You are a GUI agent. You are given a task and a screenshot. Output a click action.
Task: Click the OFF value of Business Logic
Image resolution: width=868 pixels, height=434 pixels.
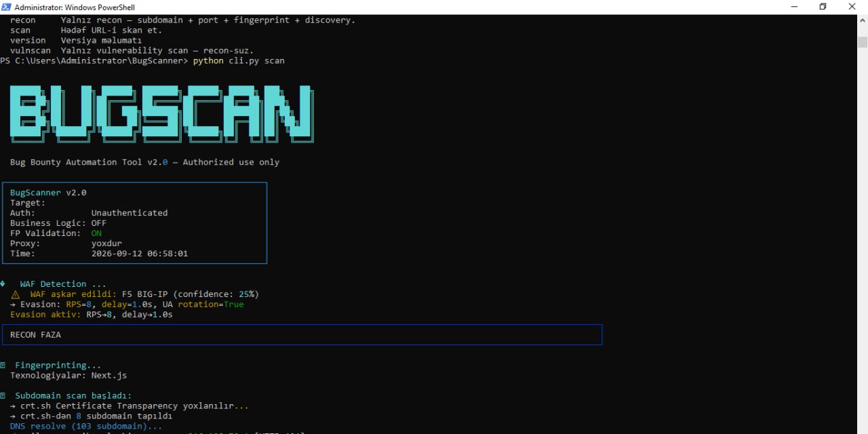pyautogui.click(x=99, y=223)
